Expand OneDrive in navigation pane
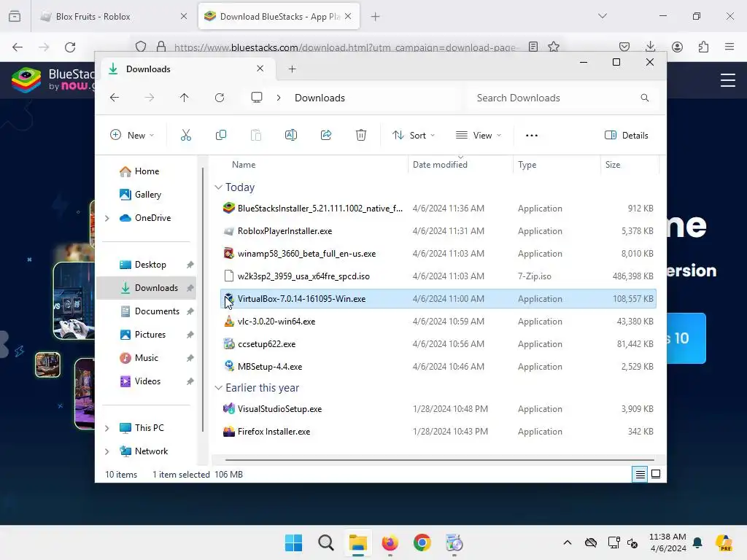Screen dimensions: 747x560 point(107,218)
